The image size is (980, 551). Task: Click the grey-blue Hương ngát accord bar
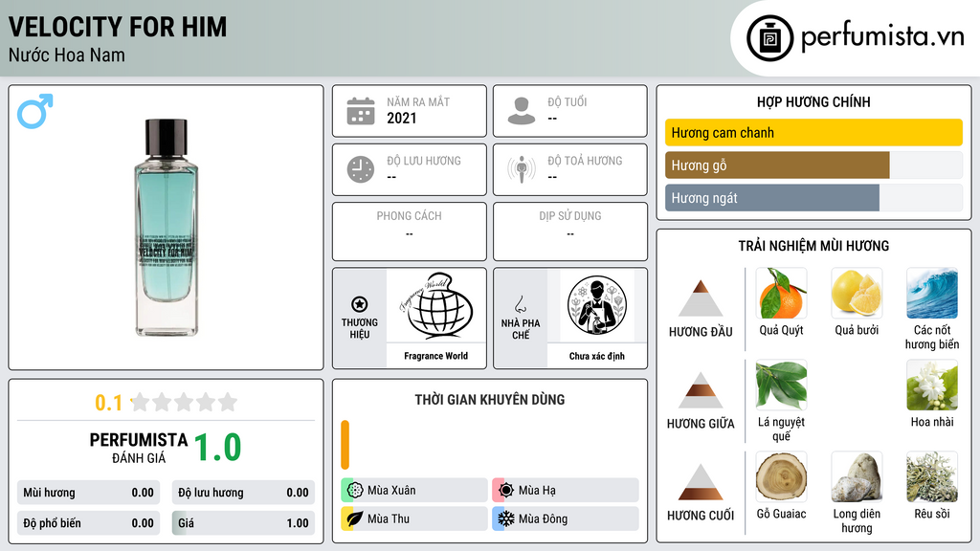pos(772,197)
